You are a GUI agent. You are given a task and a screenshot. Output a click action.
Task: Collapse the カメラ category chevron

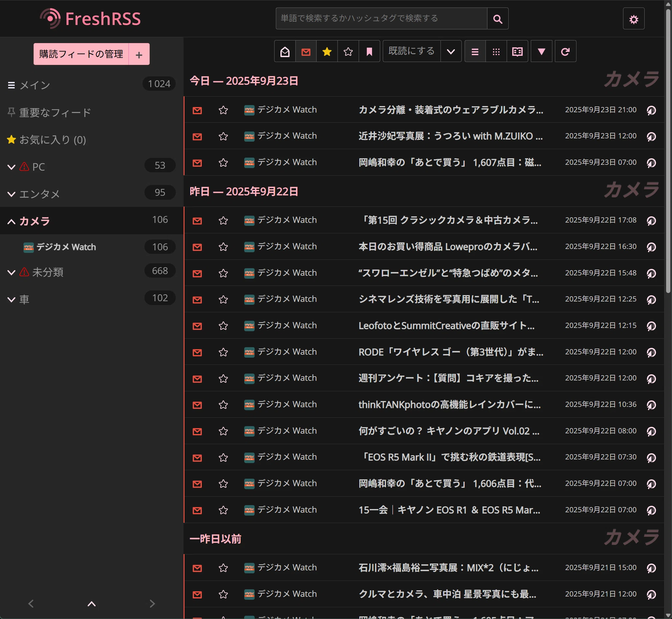pyautogui.click(x=11, y=222)
